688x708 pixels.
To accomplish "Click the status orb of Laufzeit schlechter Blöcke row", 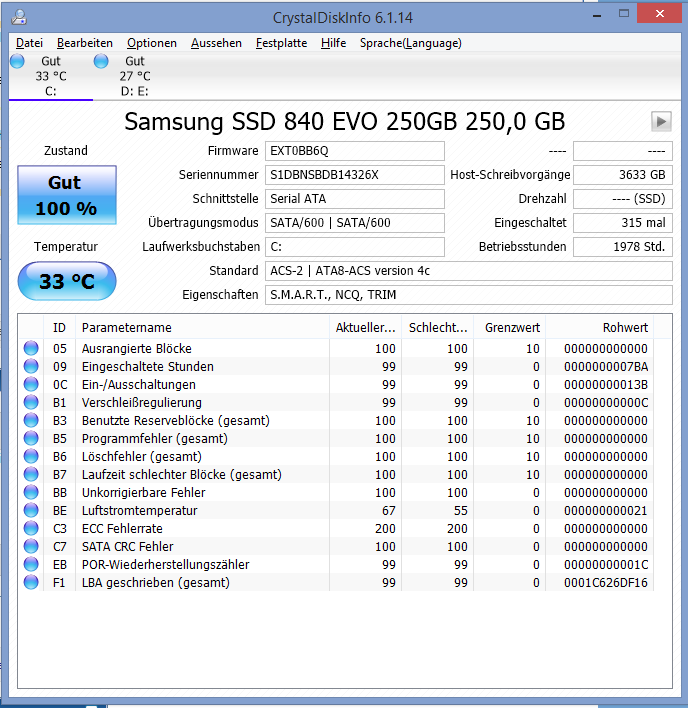I will click(x=31, y=474).
